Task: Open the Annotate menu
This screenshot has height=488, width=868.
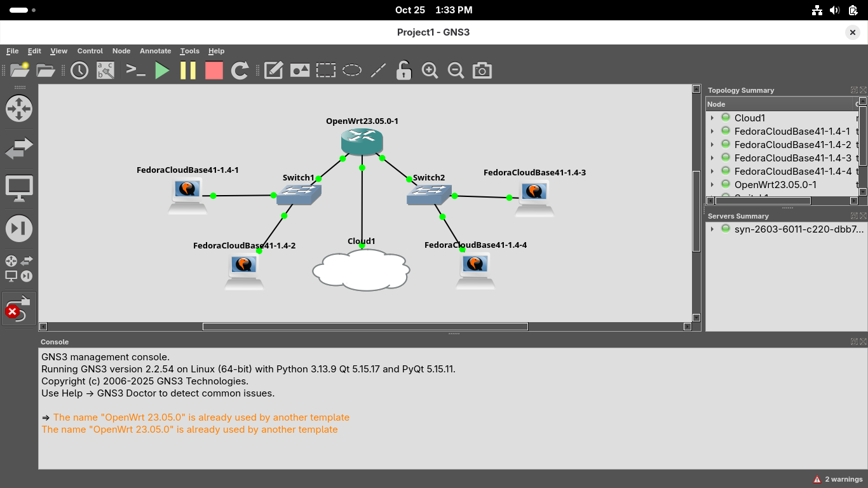Action: coord(155,51)
